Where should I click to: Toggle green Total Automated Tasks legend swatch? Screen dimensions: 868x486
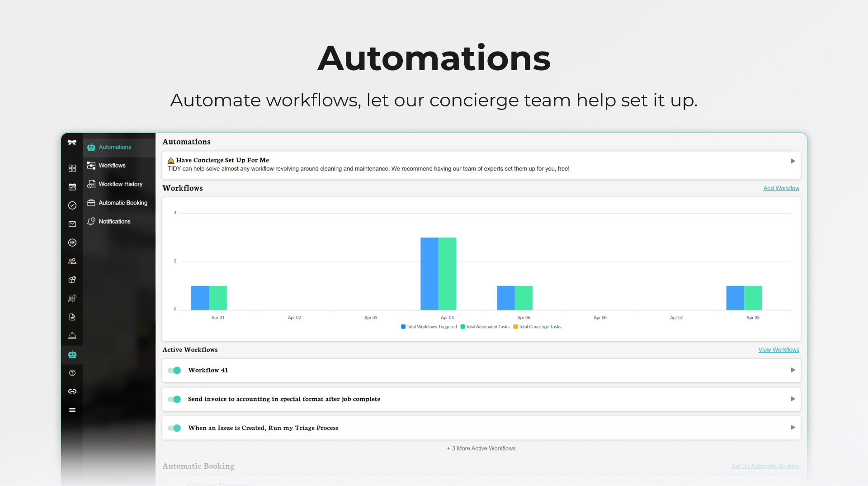click(x=462, y=327)
